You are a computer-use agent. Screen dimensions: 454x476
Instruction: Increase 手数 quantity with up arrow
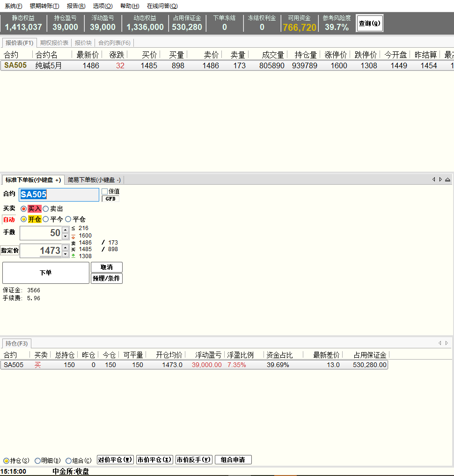click(66, 230)
